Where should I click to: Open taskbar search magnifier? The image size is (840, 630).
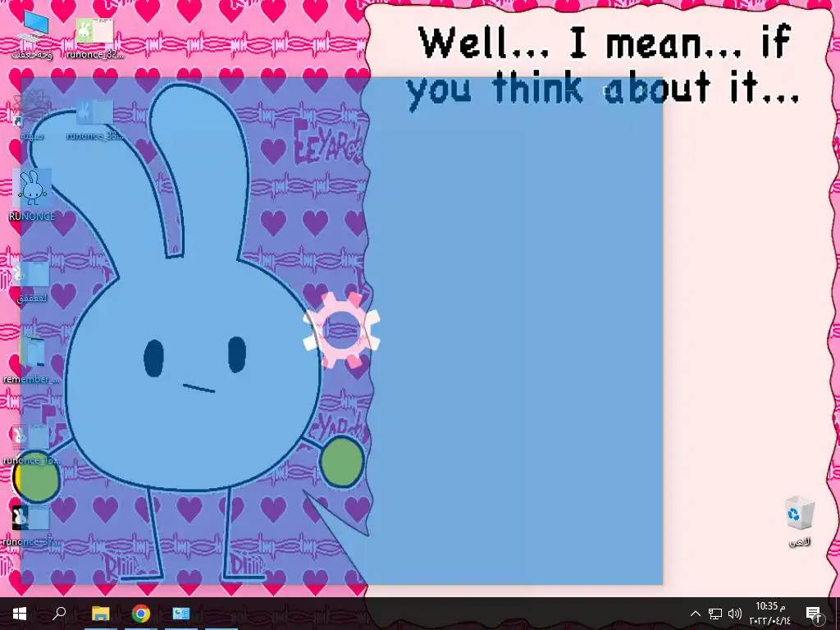coord(59,614)
